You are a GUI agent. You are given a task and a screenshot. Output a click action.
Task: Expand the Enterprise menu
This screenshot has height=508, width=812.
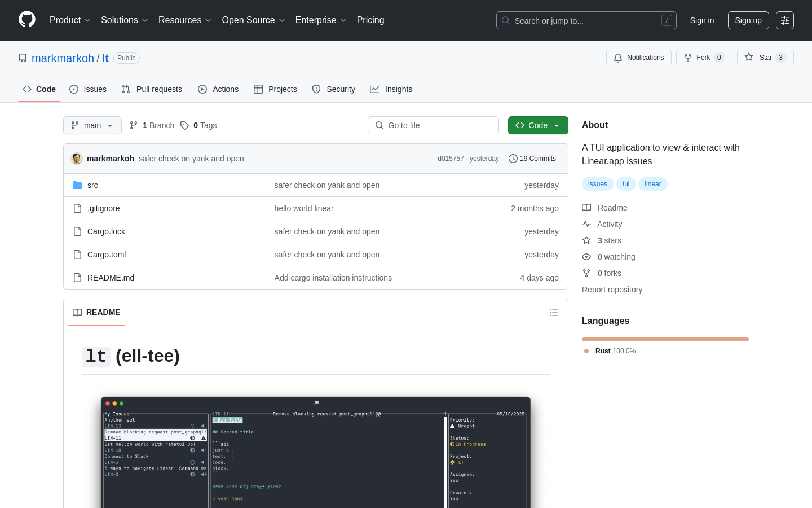click(x=321, y=20)
